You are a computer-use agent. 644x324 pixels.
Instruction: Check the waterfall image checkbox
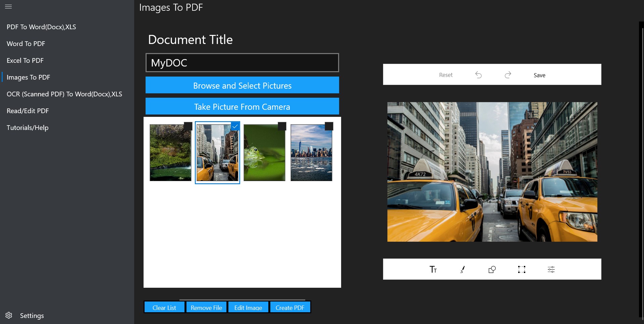(188, 126)
